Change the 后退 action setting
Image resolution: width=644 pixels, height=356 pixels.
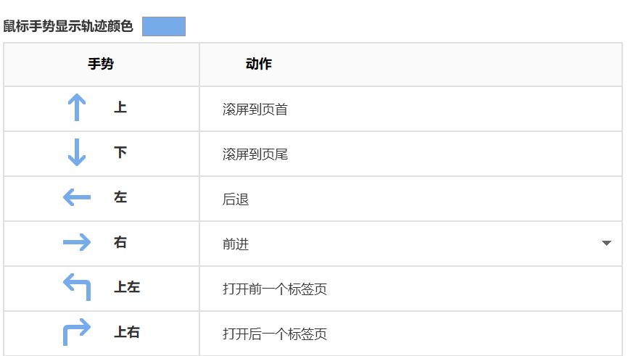click(x=410, y=199)
